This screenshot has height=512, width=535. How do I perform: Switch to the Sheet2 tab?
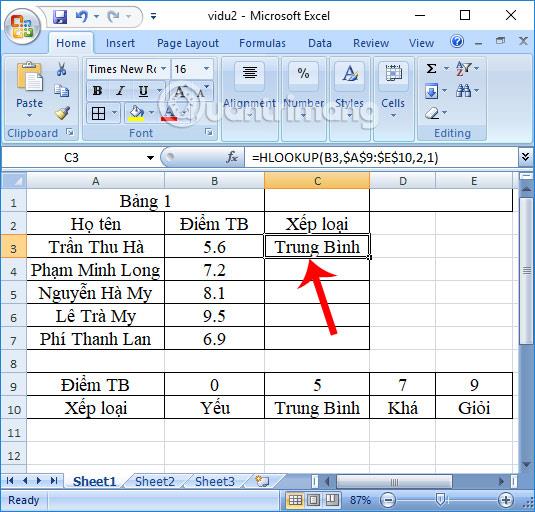[x=155, y=482]
